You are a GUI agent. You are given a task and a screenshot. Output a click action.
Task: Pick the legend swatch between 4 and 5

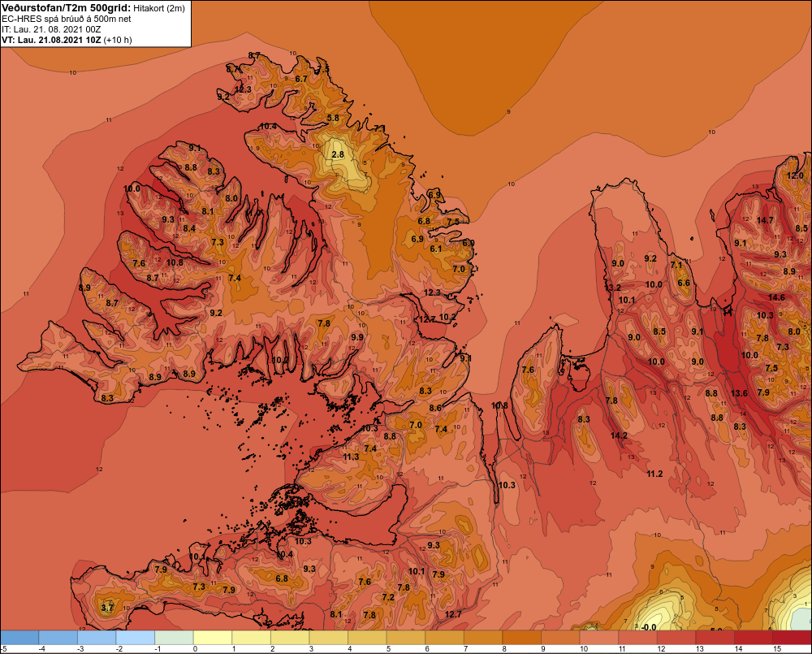click(x=367, y=638)
